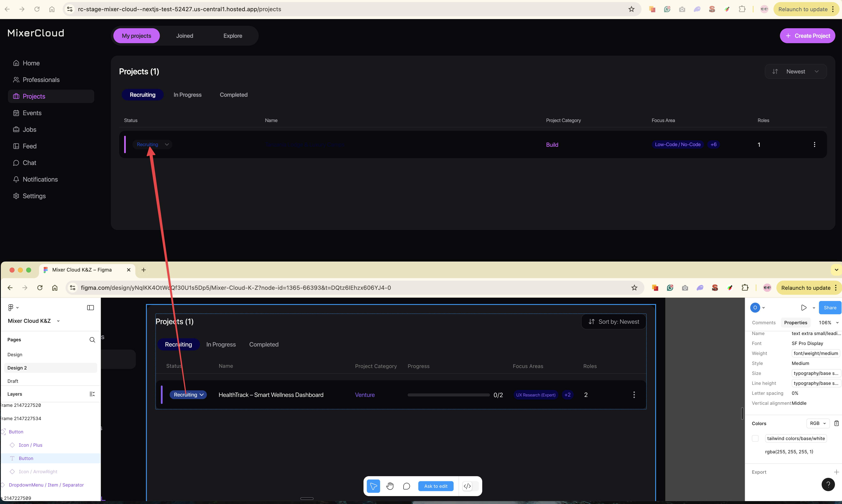This screenshot has width=842, height=504.
Task: Open the Newest sort dropdown
Action: pos(795,72)
